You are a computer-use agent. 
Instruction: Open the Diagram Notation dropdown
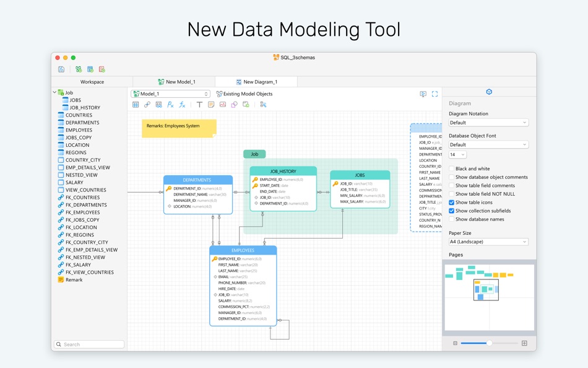(488, 123)
